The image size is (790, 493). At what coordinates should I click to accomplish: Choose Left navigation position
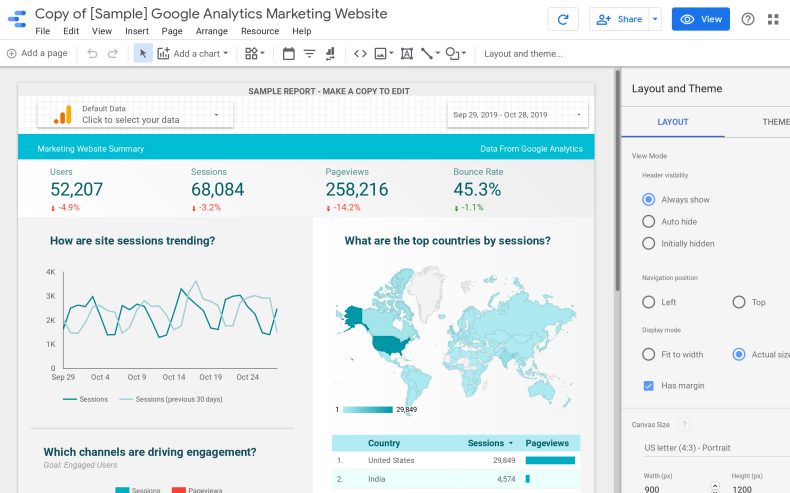[x=648, y=302]
